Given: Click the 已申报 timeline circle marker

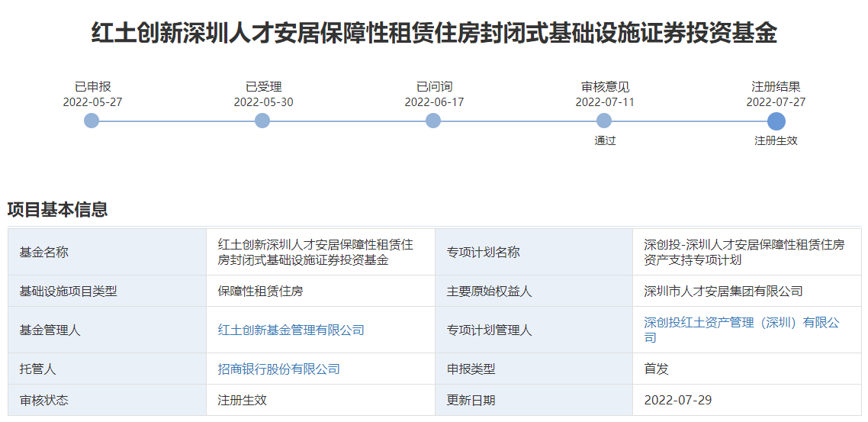Looking at the screenshot, I should 92,121.
